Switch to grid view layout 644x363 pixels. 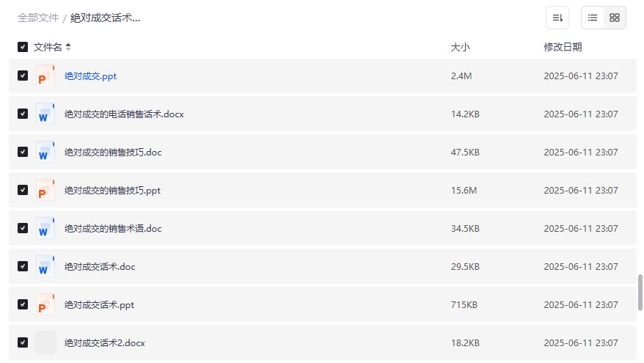coord(615,18)
